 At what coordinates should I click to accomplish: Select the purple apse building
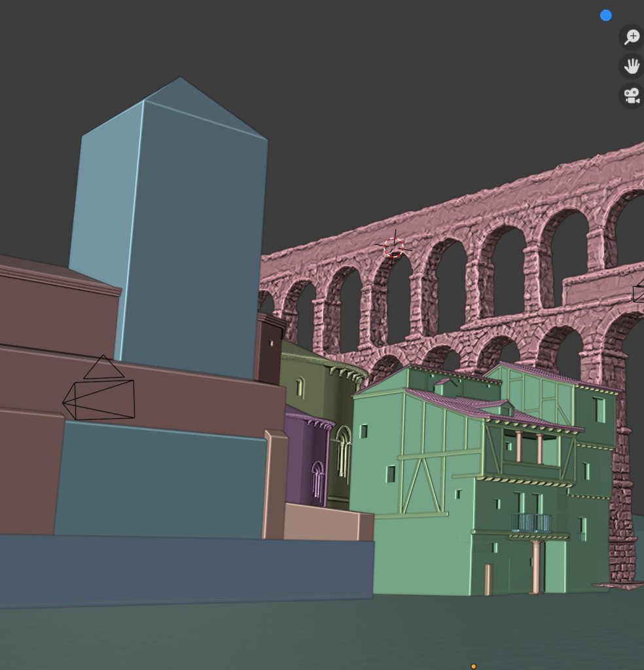tap(304, 458)
